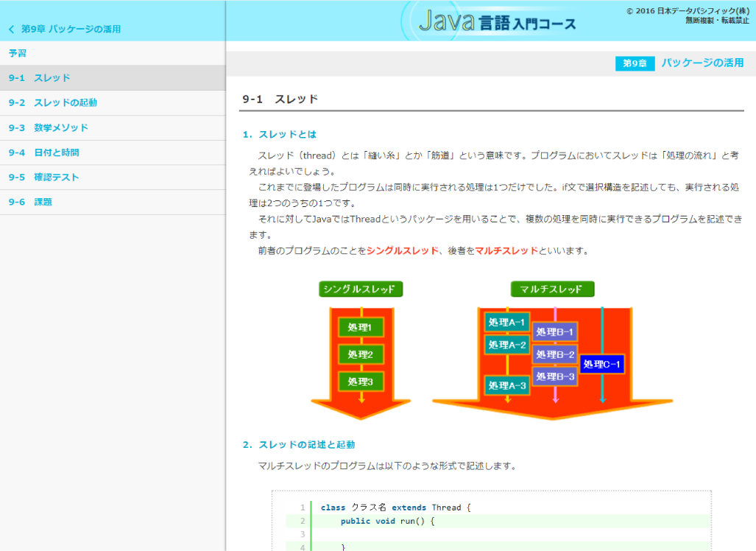Open 9-5 確認テスト page
Viewport: 756px width, 551px height.
(x=44, y=178)
